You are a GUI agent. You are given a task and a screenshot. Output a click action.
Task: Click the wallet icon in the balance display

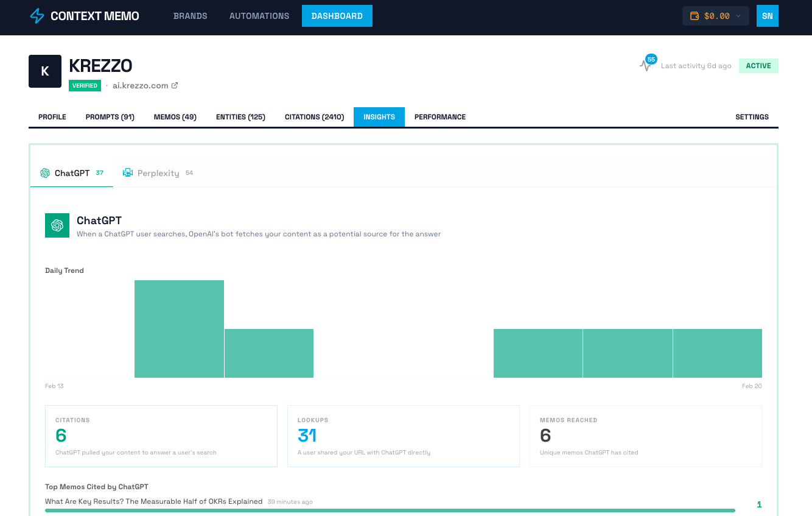(694, 16)
